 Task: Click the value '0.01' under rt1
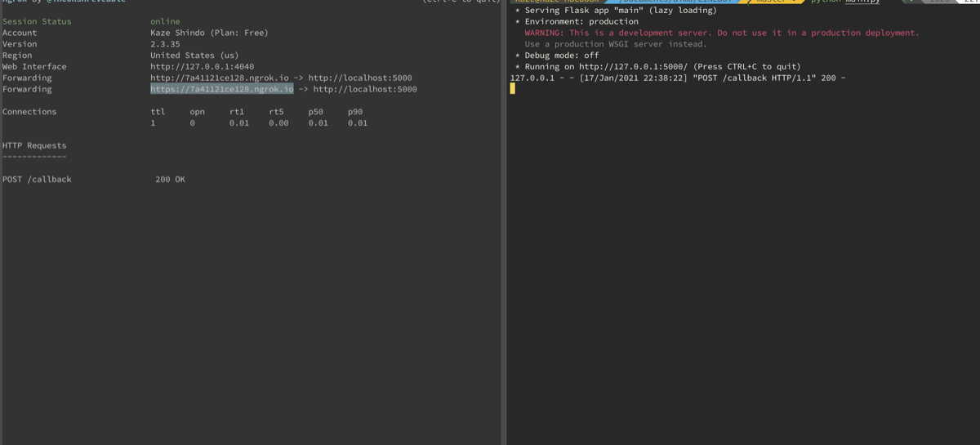[x=239, y=123]
